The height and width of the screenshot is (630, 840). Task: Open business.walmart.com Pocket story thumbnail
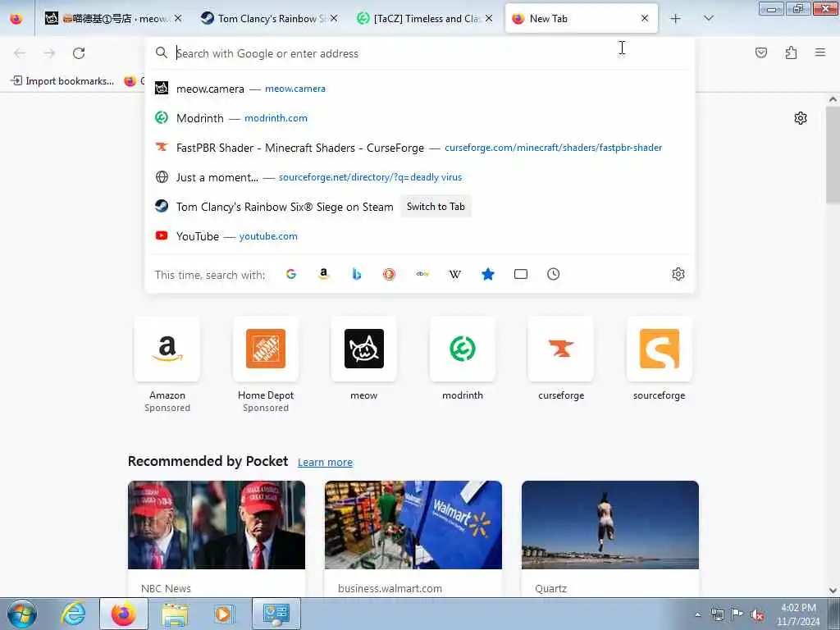tap(413, 525)
